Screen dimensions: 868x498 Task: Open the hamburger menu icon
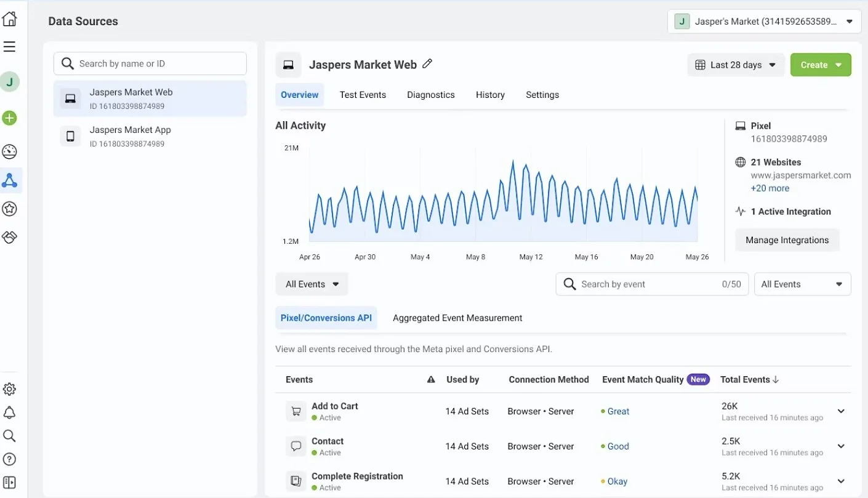pyautogui.click(x=9, y=47)
